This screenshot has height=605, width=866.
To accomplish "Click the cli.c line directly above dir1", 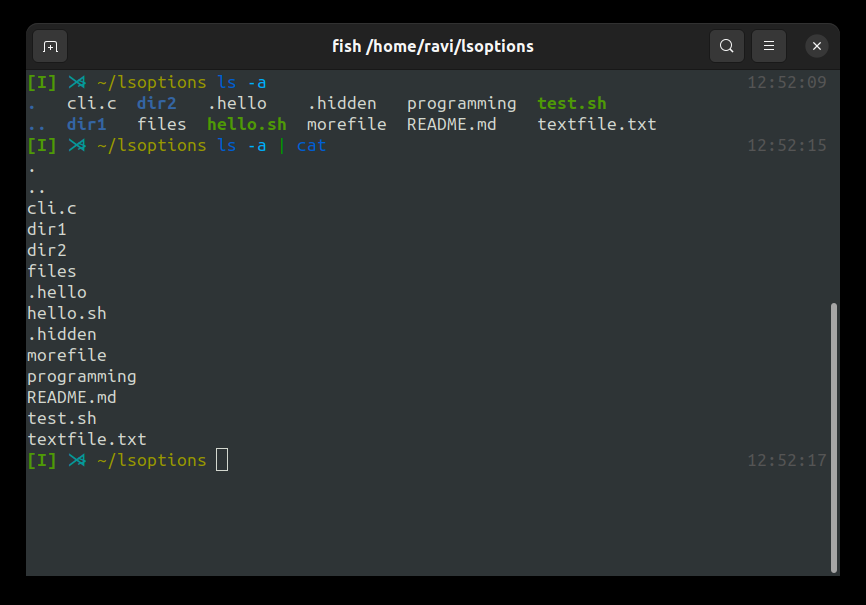I will coord(52,208).
